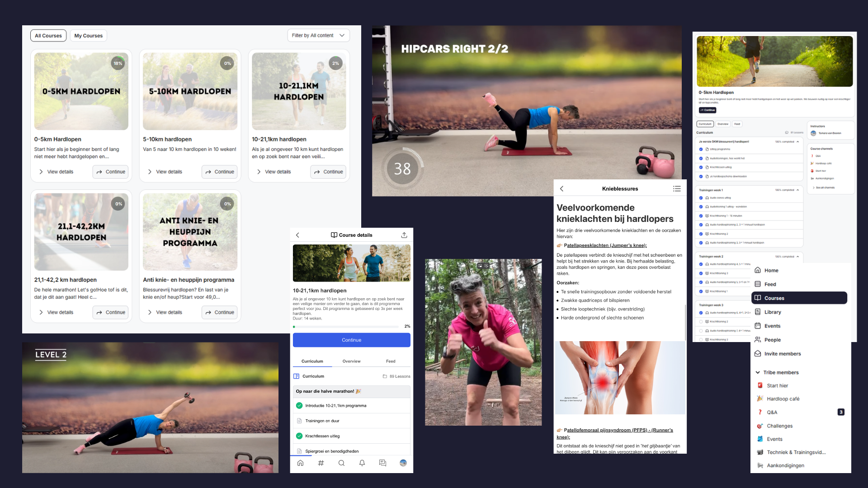Go to Home in sidebar
The image size is (868, 488).
(x=771, y=270)
